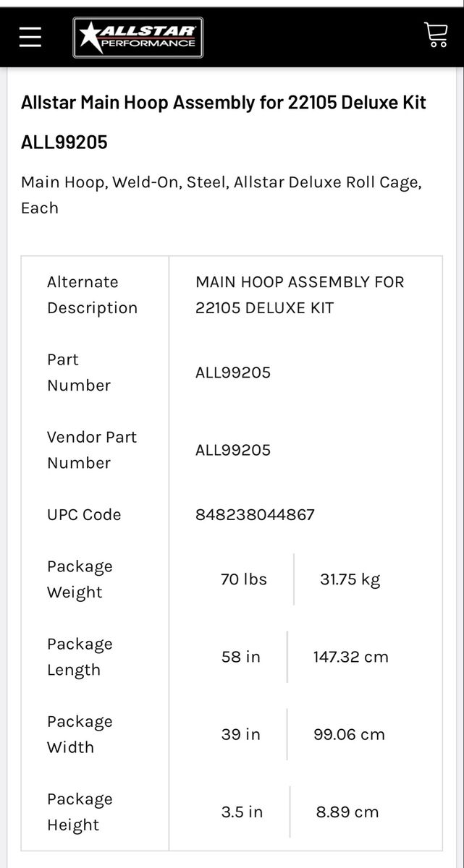This screenshot has width=464, height=868.
Task: Select the 147.32 cm length value
Action: (351, 657)
